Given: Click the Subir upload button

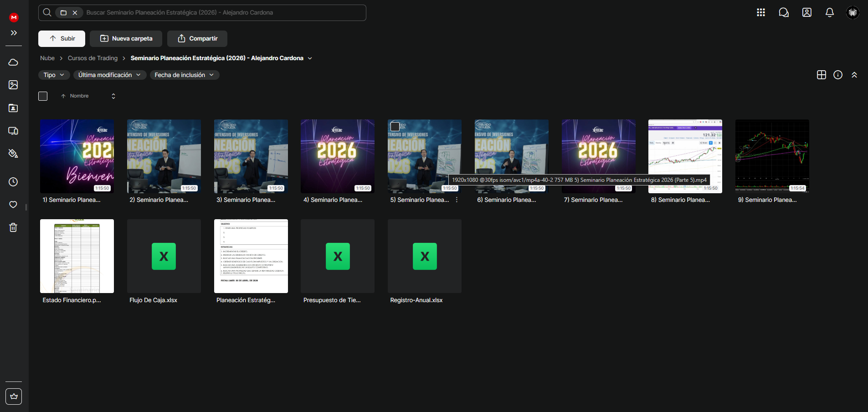Looking at the screenshot, I should click(x=62, y=39).
